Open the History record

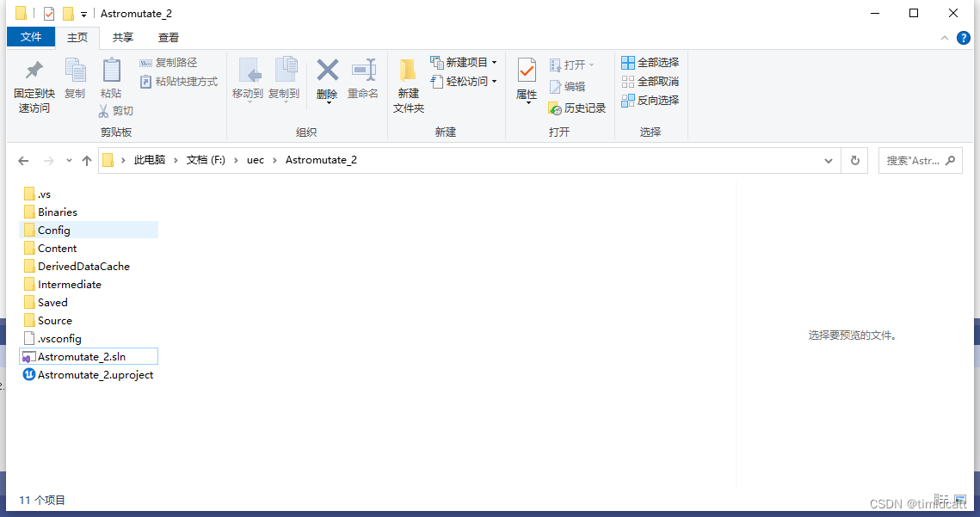(576, 108)
